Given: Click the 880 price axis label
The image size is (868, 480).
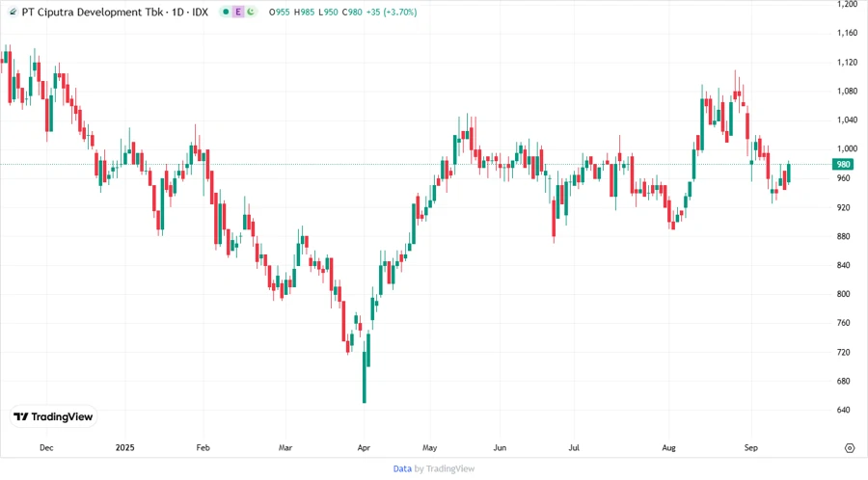Looking at the screenshot, I should (843, 236).
